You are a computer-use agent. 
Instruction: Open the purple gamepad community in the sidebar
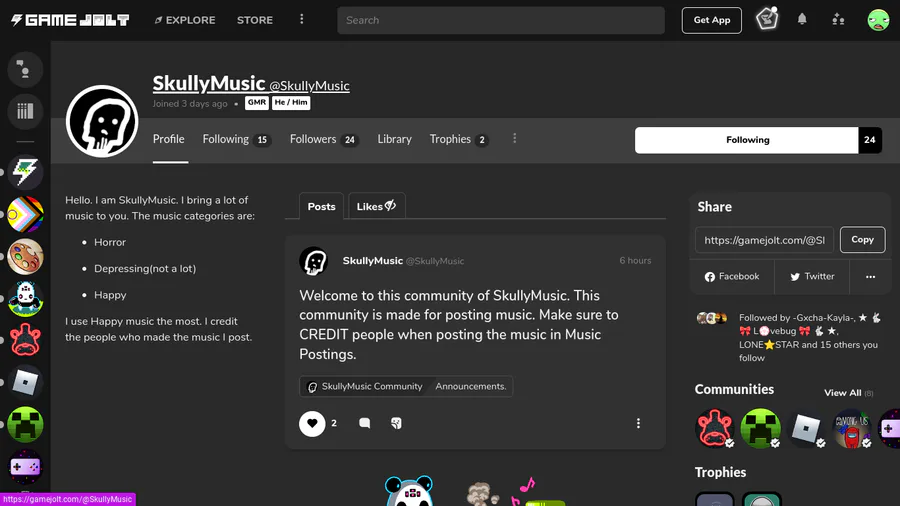[25, 466]
